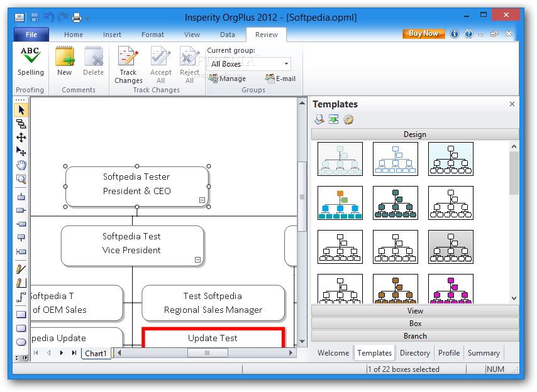Click the Chart1 sheet tab

pos(96,353)
